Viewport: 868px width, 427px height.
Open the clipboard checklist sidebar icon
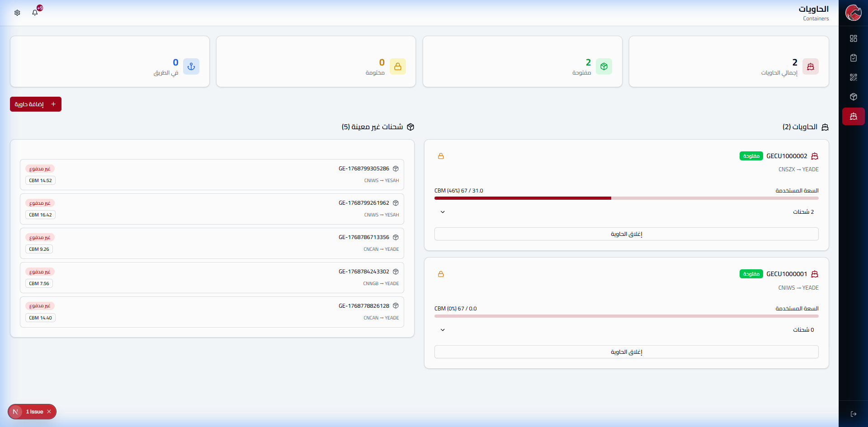coord(853,58)
